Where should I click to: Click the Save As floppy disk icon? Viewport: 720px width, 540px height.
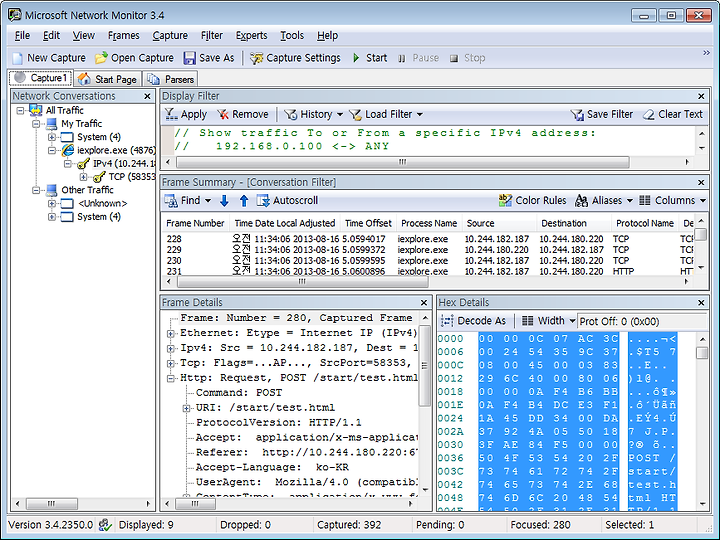tap(189, 58)
